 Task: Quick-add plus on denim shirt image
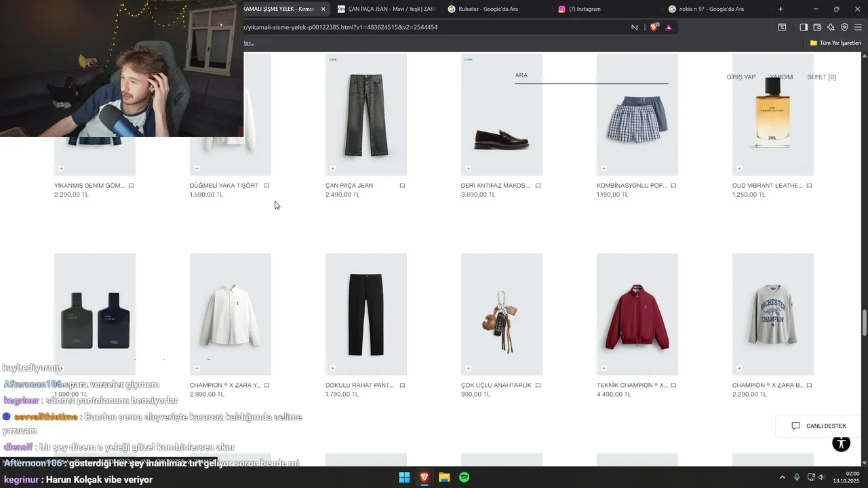[61, 168]
